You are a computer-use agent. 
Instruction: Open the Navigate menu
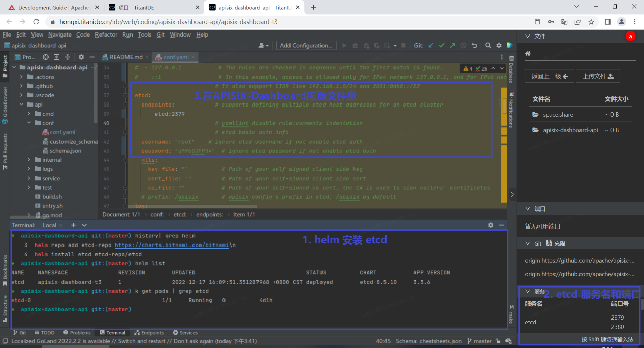(59, 34)
